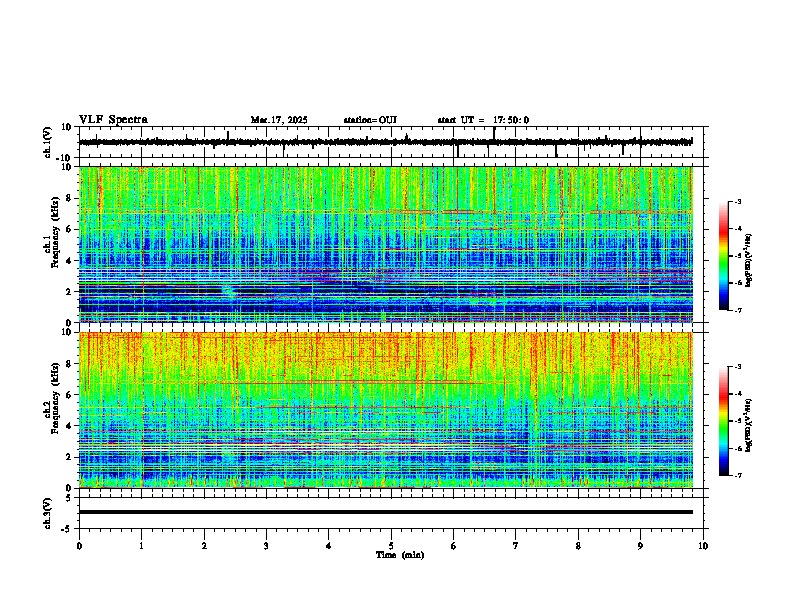Click the ch.2 spectrogram color bar

click(x=723, y=421)
